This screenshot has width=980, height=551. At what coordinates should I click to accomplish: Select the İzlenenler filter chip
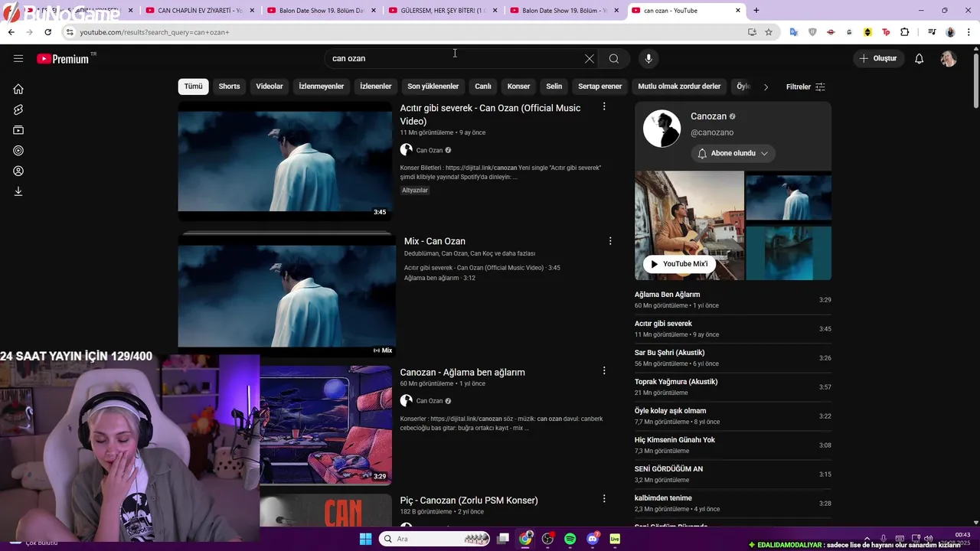click(x=375, y=86)
